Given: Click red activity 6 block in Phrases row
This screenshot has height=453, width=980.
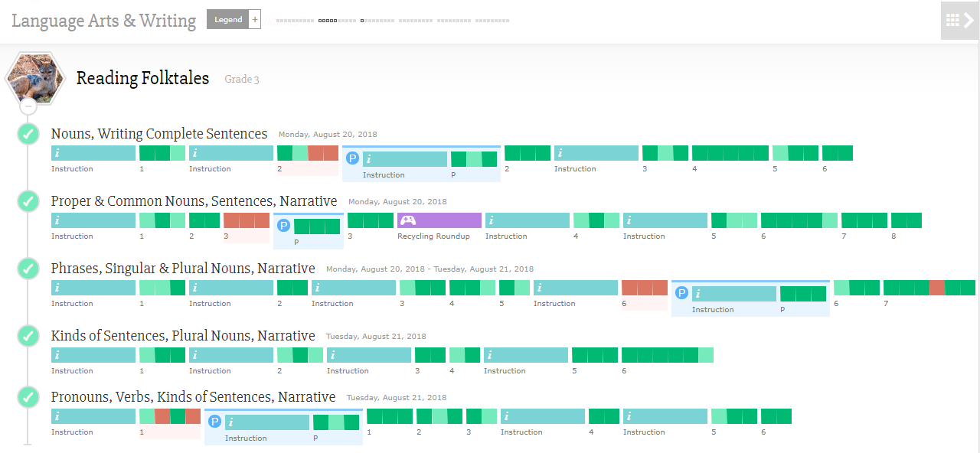Looking at the screenshot, I should tap(645, 288).
